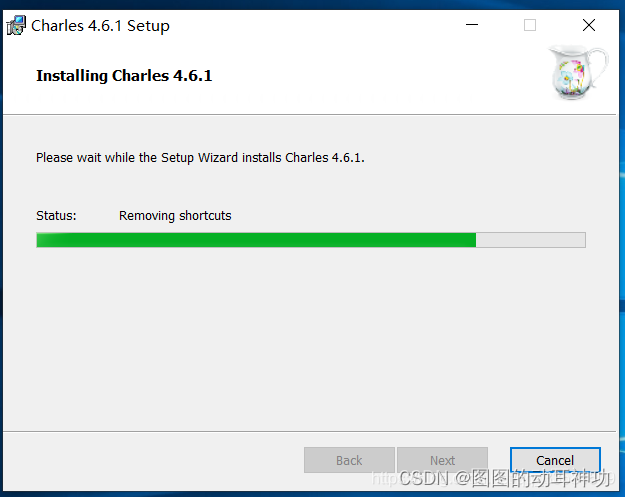
Task: Click the "Installing Charles 4.6.1" heading
Action: point(124,76)
